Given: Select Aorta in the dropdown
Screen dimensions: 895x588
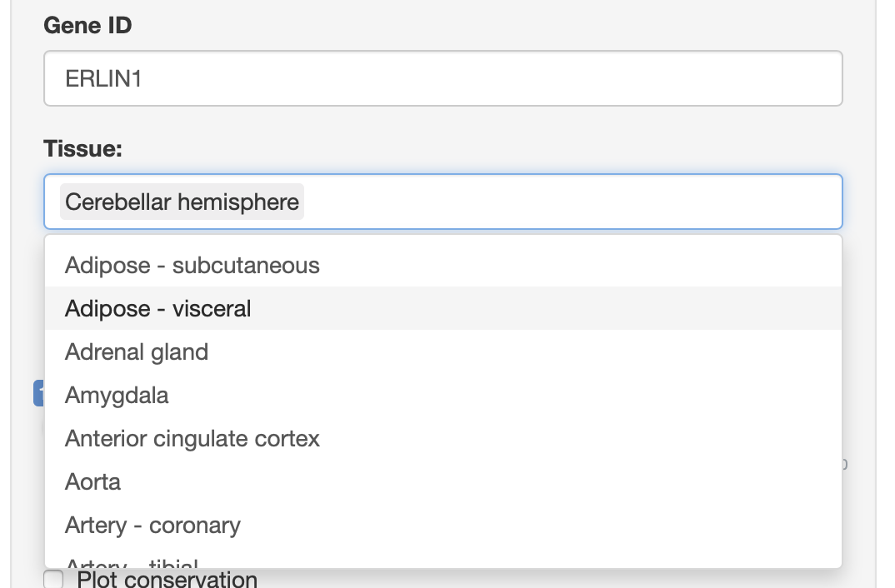Looking at the screenshot, I should tap(92, 482).
